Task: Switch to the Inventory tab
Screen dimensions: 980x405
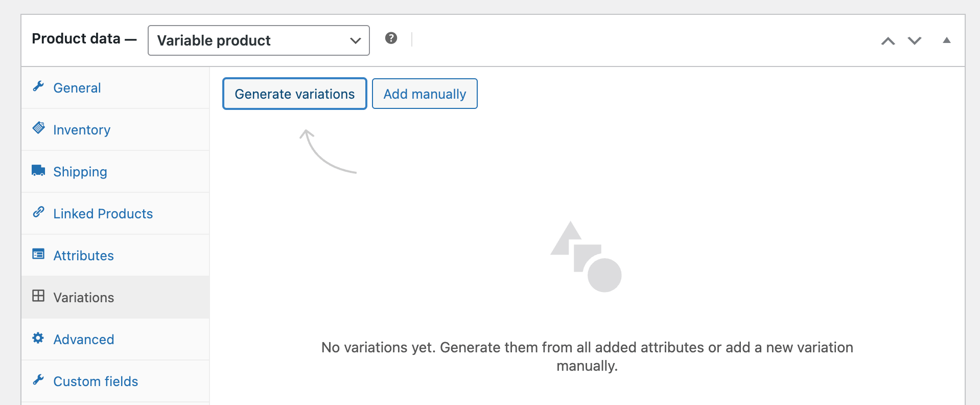Action: [x=82, y=130]
